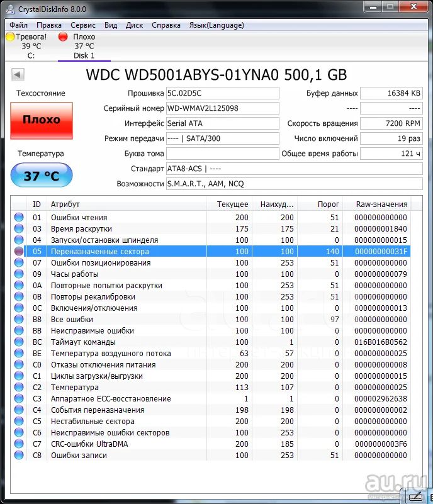
Task: Click the CrystalDiskInfo title bar app icon
Action: [x=11, y=9]
